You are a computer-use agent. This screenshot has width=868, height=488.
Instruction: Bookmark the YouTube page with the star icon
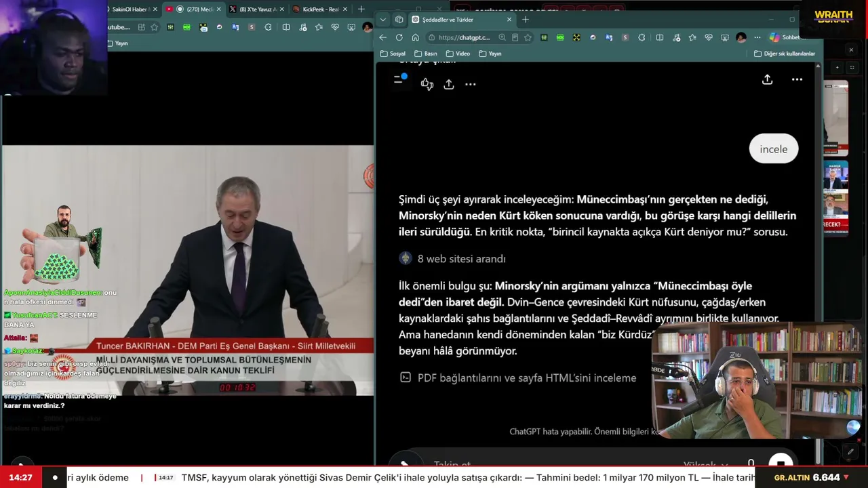[x=154, y=27]
